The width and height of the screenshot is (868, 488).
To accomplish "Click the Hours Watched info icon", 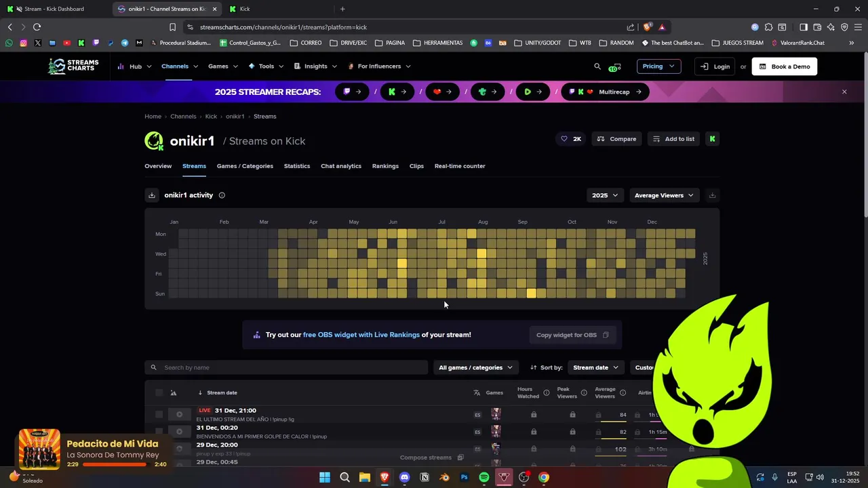I will (547, 392).
